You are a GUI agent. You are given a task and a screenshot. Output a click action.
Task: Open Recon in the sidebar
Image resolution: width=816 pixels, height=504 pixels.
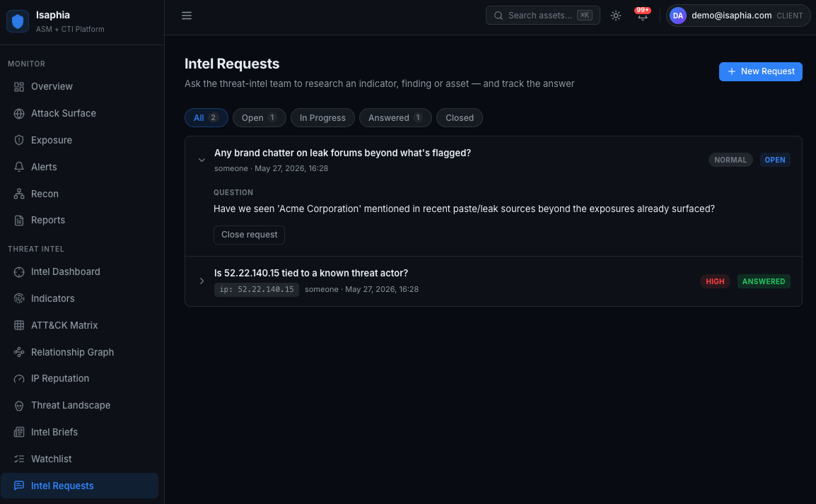pos(80,194)
